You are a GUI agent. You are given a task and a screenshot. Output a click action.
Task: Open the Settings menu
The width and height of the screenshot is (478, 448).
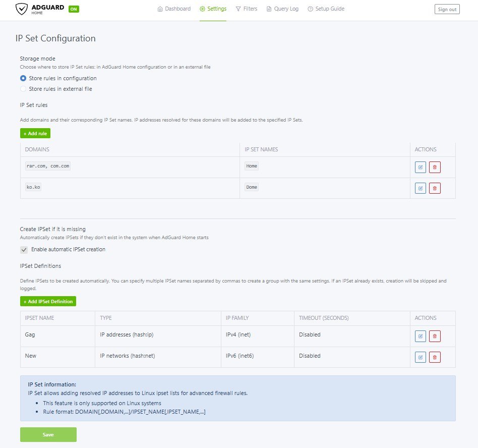213,9
